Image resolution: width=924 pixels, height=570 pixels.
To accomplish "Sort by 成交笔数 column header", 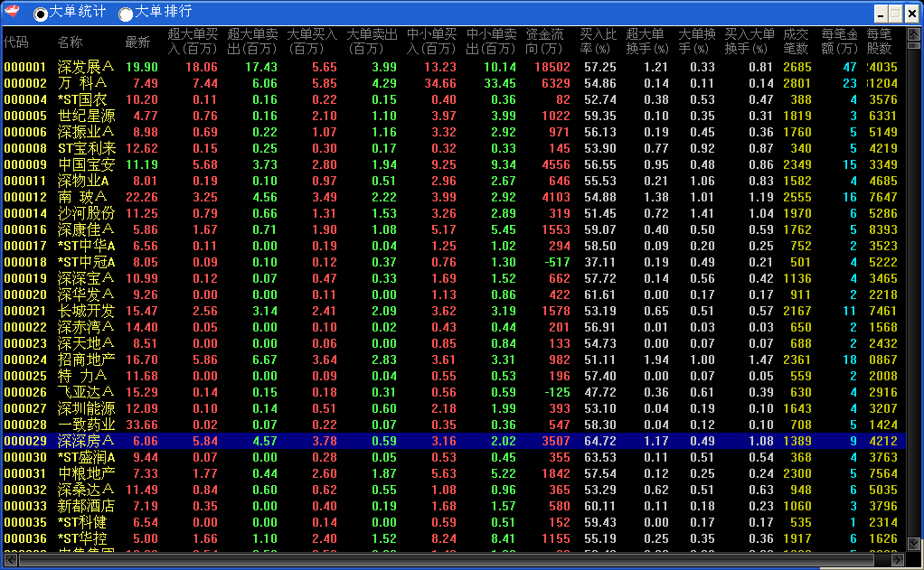I will click(796, 42).
